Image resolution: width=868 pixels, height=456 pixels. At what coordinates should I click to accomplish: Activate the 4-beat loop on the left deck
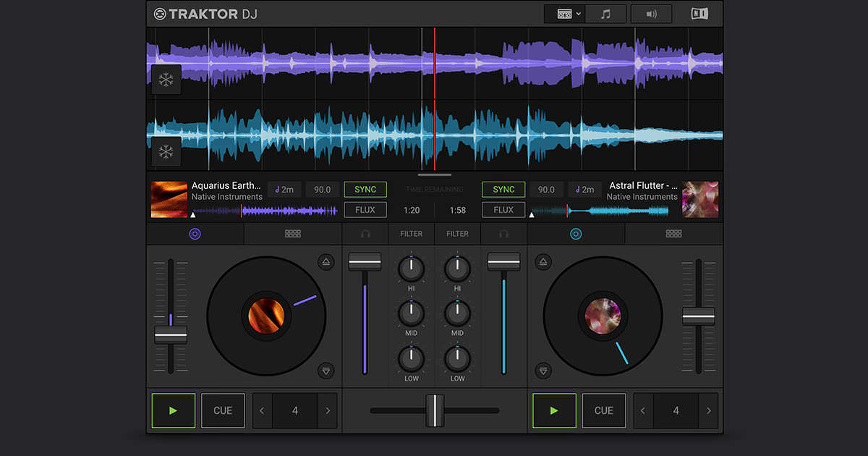pos(295,410)
